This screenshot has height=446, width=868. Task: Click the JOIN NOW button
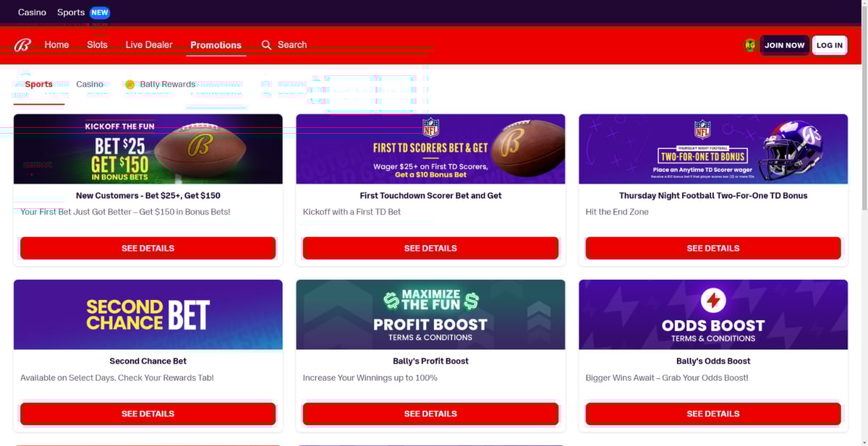click(x=784, y=45)
